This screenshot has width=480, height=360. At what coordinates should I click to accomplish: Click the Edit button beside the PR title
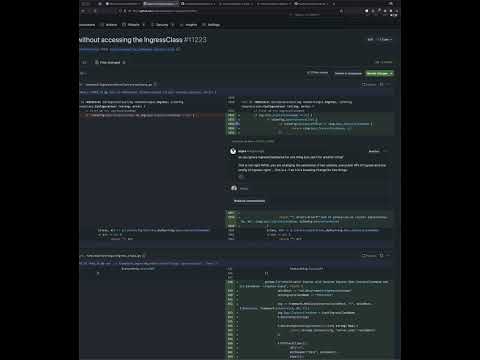tap(370, 39)
